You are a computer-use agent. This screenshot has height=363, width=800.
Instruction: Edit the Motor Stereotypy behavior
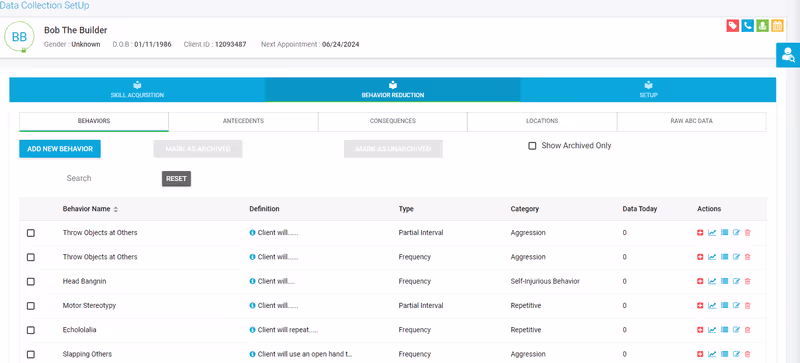coord(736,306)
